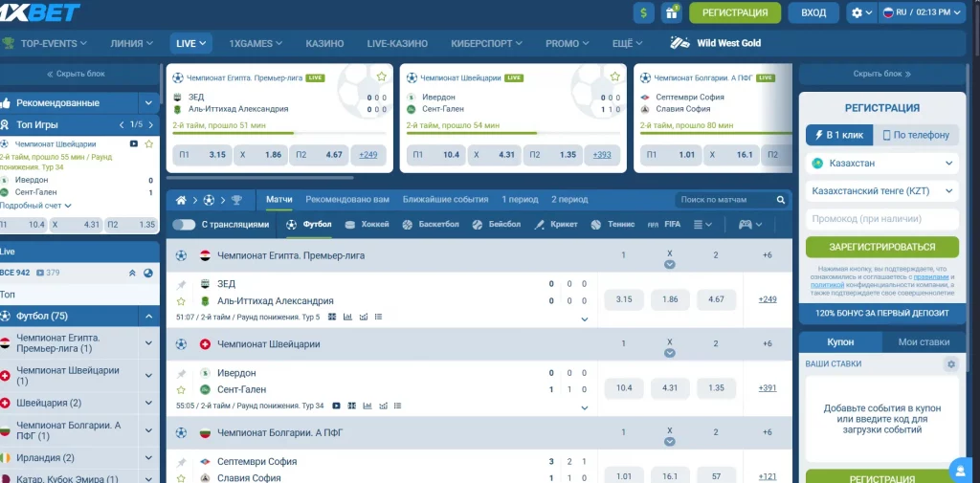
Task: Open the settings gear menu
Action: (x=862, y=12)
